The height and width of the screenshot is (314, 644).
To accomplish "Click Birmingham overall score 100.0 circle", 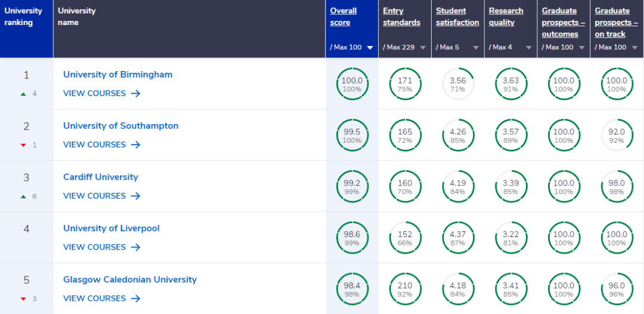I will [352, 84].
